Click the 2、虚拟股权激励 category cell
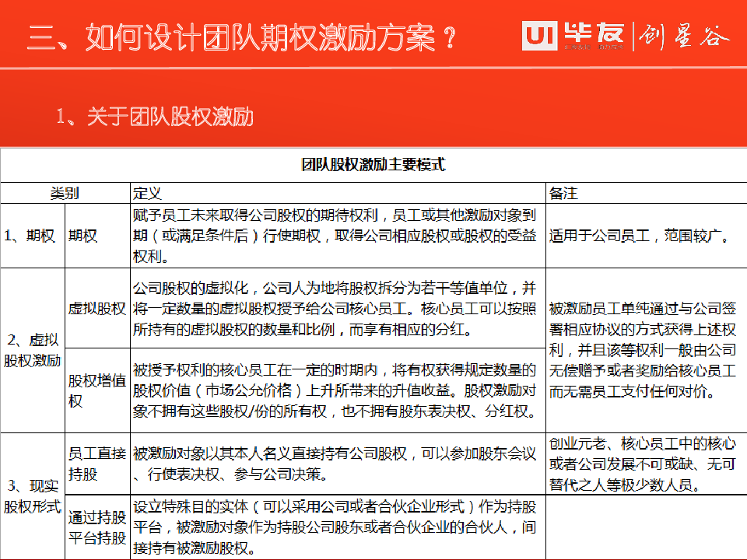The image size is (747, 560). tap(33, 350)
